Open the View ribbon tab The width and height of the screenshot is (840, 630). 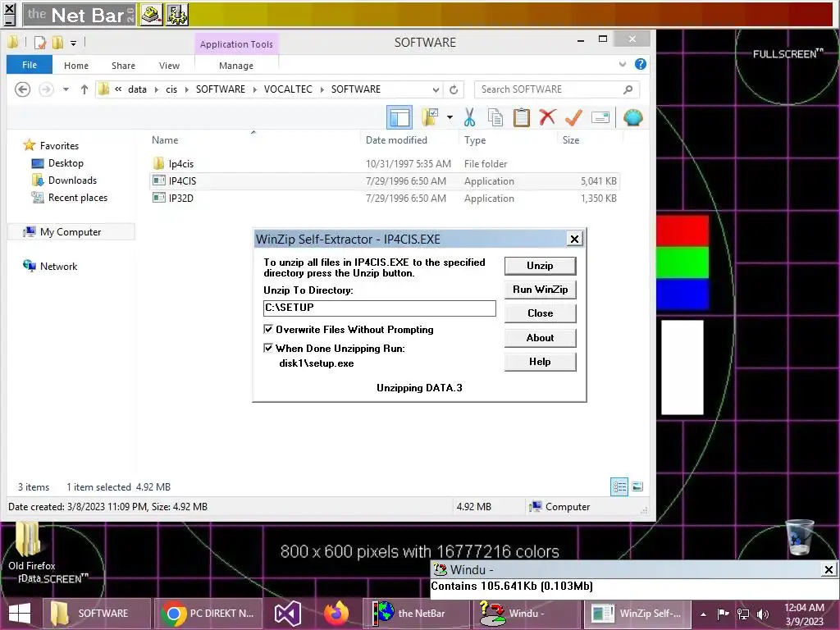pyautogui.click(x=169, y=66)
